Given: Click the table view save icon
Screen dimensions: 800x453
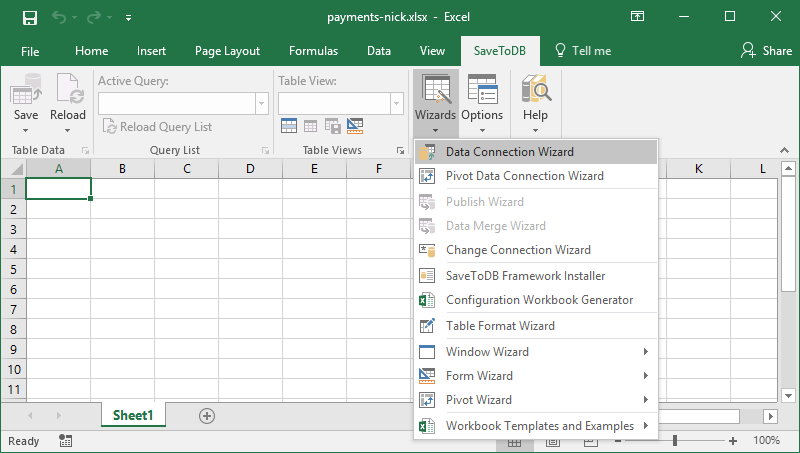Looking at the screenshot, I should [x=333, y=125].
